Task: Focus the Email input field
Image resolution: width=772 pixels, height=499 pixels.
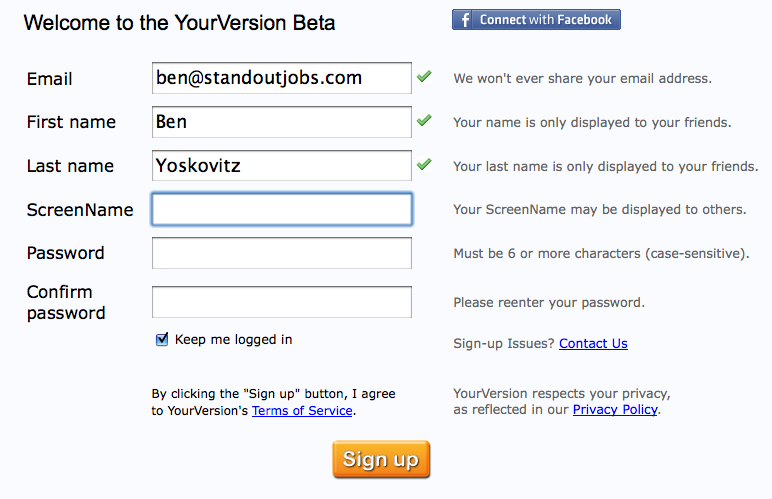Action: [x=282, y=78]
